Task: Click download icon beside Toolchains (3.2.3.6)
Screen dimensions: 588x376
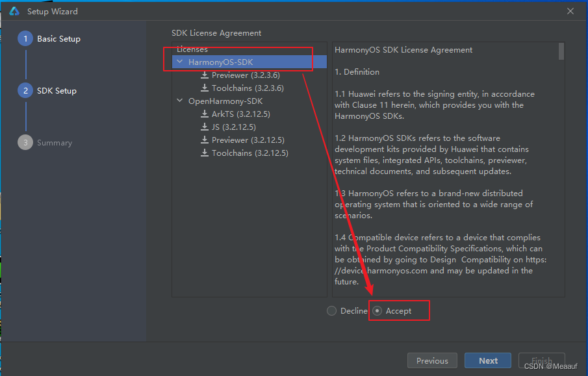Action: [205, 88]
